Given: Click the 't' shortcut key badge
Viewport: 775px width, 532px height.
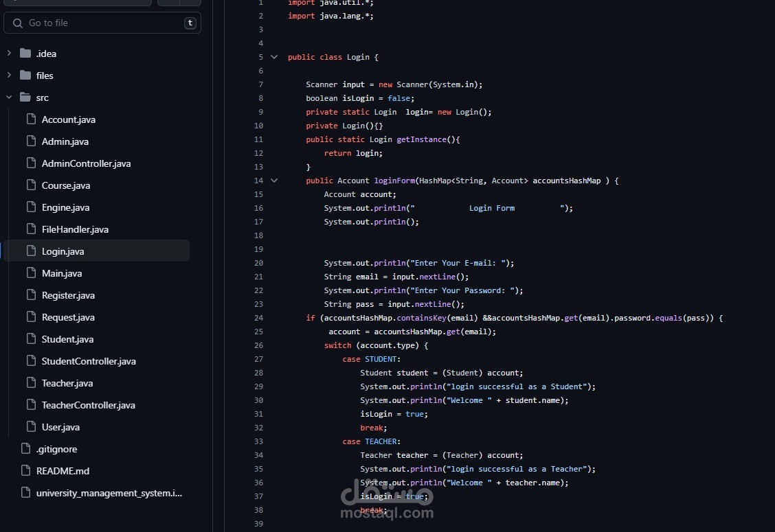Looking at the screenshot, I should coord(190,23).
